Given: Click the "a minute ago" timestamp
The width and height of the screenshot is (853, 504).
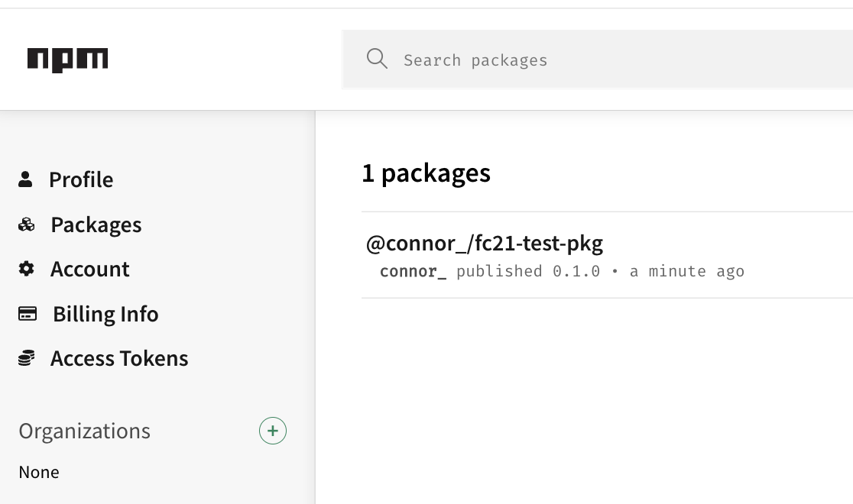Looking at the screenshot, I should (x=686, y=271).
